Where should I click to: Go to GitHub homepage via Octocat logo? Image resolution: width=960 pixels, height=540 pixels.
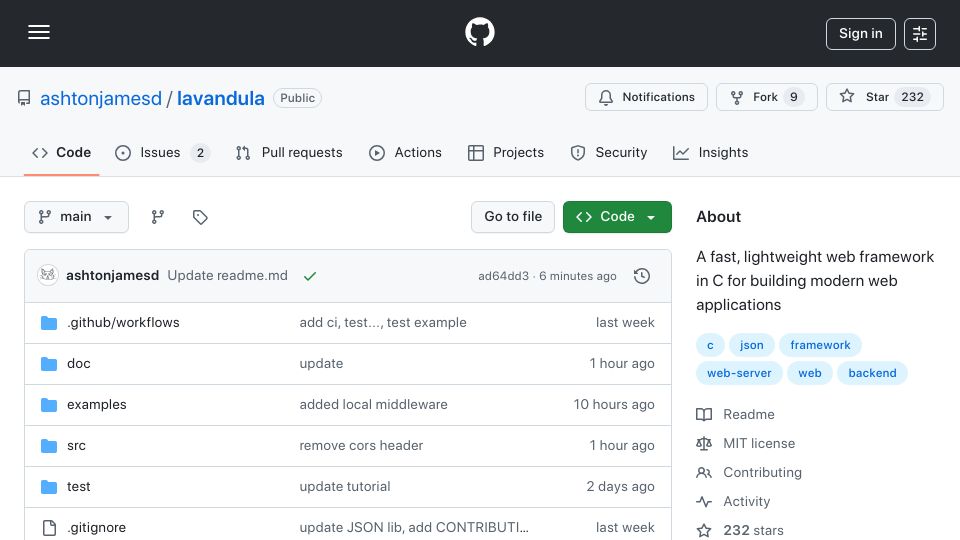click(x=479, y=32)
